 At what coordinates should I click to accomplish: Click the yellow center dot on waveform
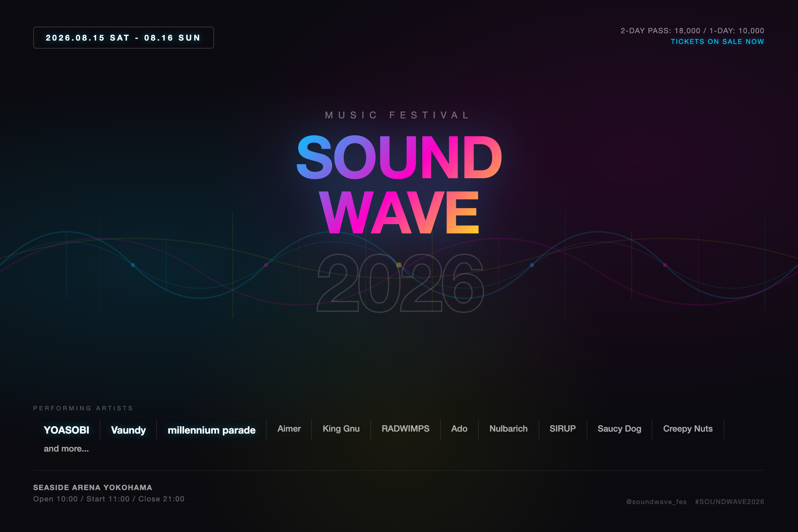(x=399, y=265)
